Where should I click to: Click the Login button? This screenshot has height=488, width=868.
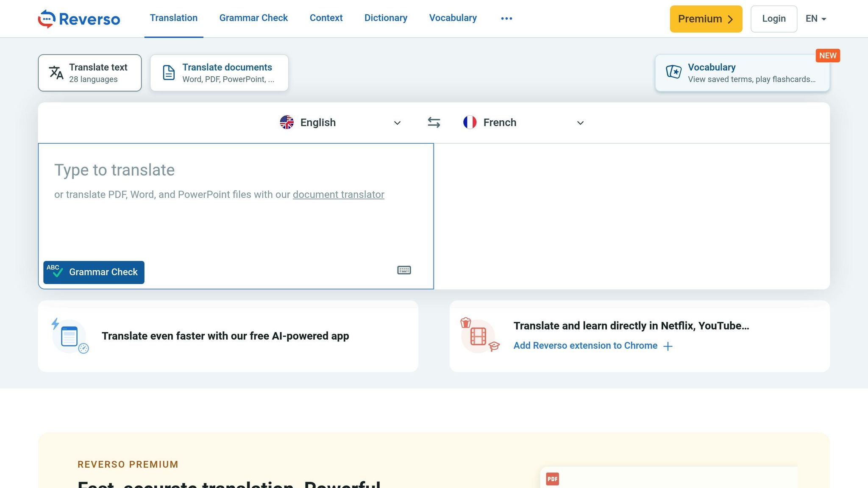(x=773, y=19)
